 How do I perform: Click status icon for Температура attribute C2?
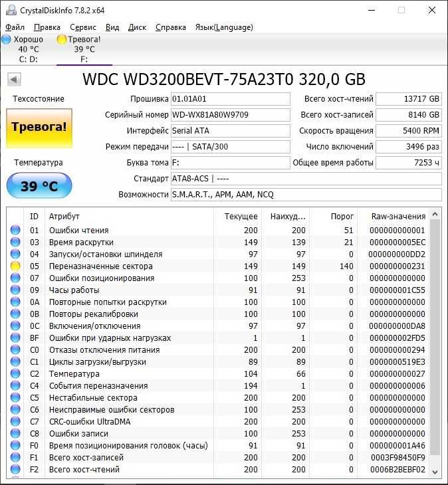(15, 373)
